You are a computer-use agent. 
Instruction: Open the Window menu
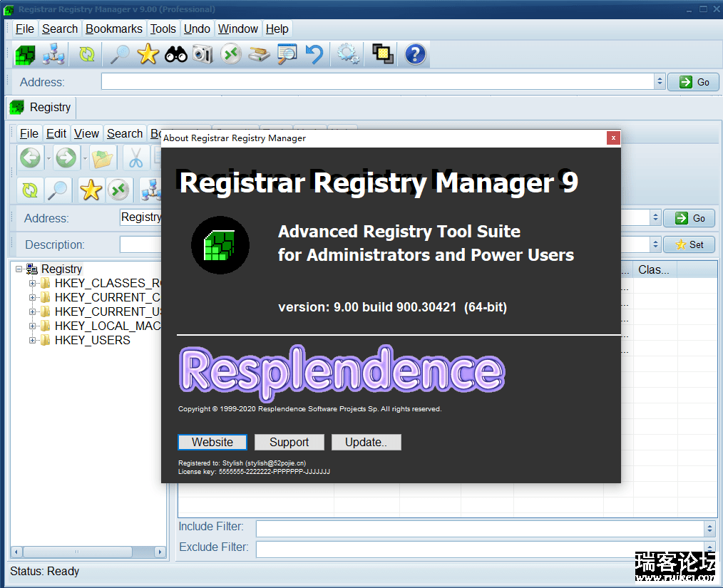click(x=238, y=29)
